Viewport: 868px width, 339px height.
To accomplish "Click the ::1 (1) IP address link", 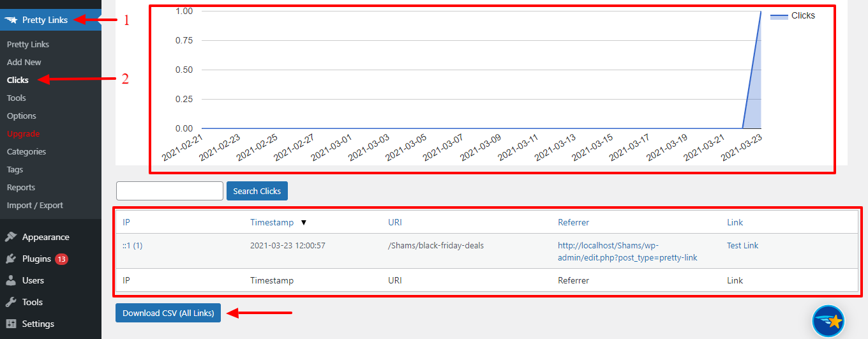I will (132, 246).
